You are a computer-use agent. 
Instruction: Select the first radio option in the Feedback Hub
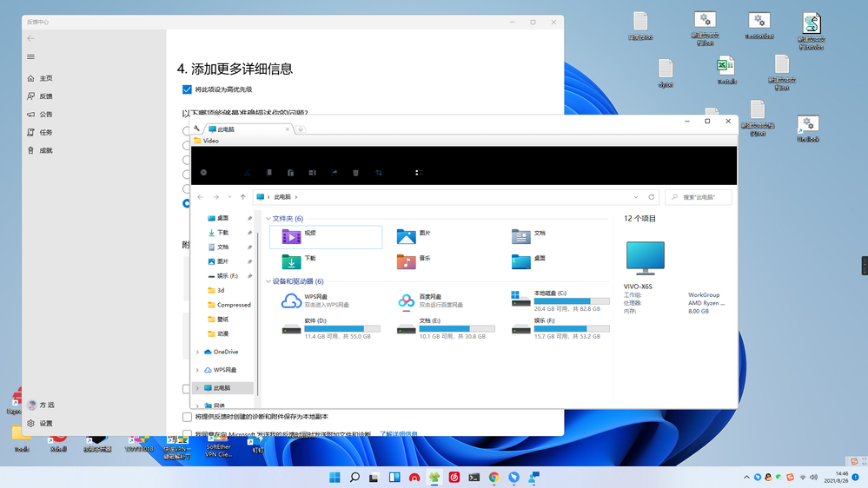pyautogui.click(x=187, y=131)
